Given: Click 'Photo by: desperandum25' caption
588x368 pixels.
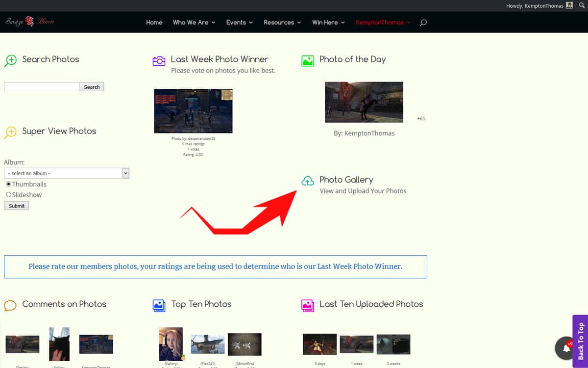Looking at the screenshot, I should (x=194, y=139).
